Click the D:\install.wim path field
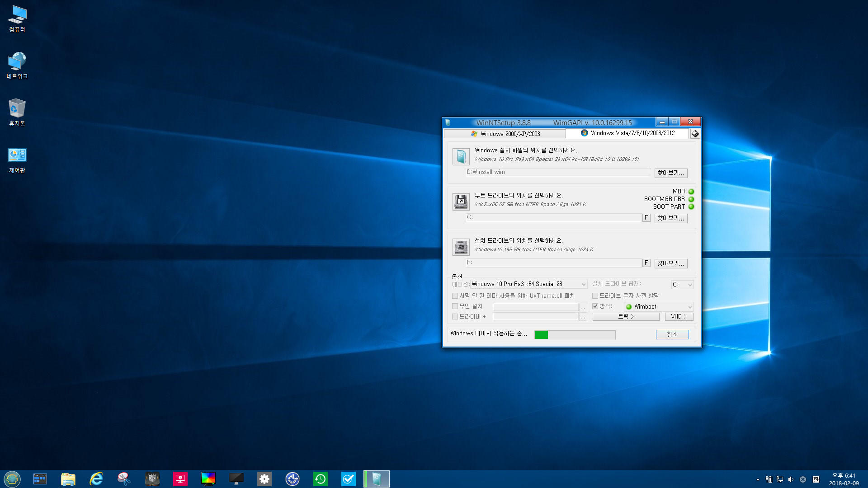 click(x=558, y=173)
